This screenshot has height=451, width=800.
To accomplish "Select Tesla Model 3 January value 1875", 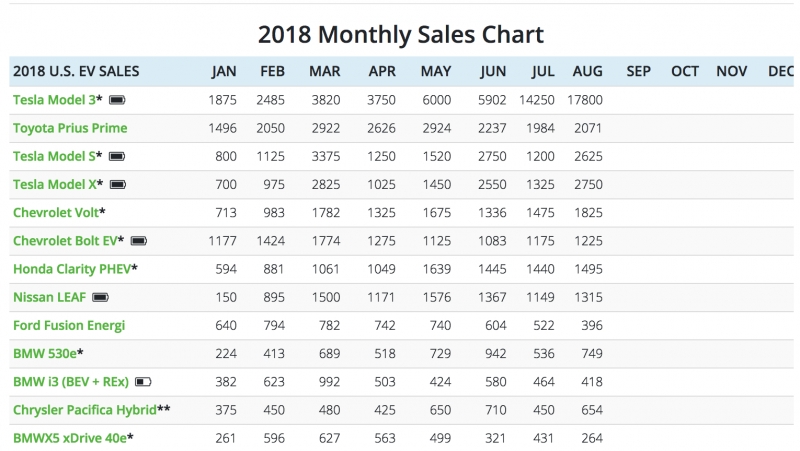I will 222,100.
